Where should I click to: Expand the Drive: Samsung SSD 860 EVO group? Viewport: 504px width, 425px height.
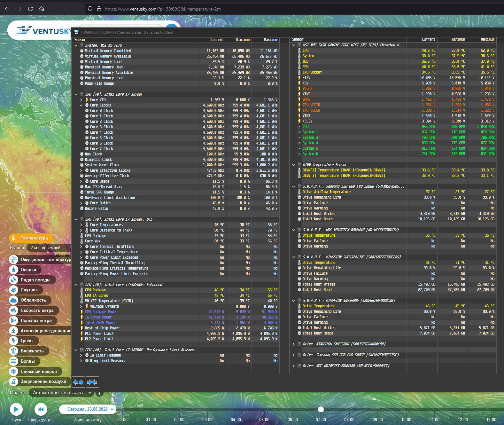click(x=293, y=355)
